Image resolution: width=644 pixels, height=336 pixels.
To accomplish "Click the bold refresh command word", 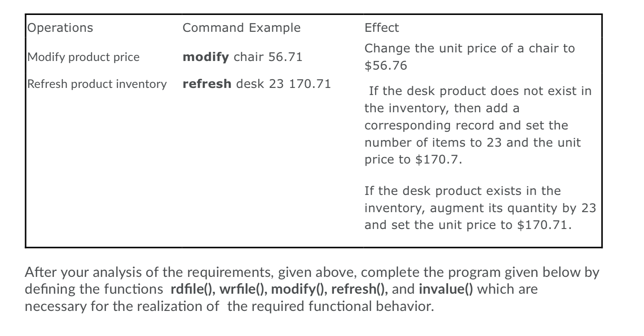I will [x=207, y=84].
